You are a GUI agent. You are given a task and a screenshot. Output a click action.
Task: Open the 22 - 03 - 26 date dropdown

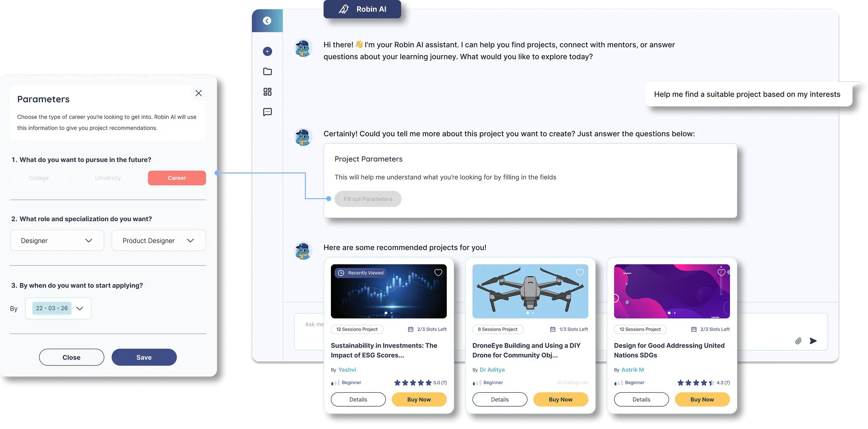click(x=58, y=308)
